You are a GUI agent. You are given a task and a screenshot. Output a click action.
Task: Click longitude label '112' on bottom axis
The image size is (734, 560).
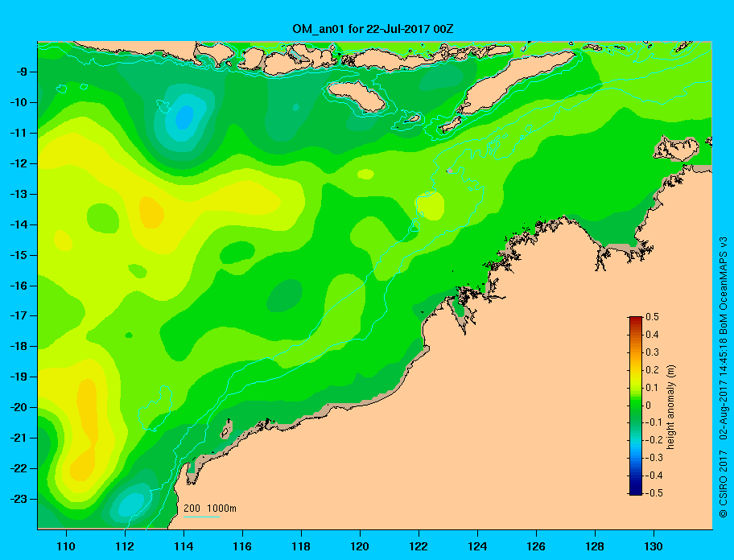125,546
